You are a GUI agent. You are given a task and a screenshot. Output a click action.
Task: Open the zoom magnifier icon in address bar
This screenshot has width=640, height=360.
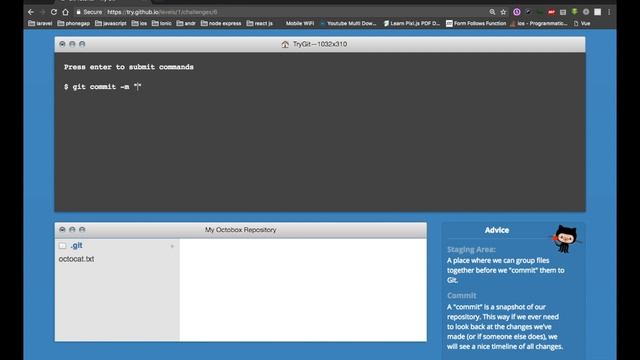tap(492, 12)
